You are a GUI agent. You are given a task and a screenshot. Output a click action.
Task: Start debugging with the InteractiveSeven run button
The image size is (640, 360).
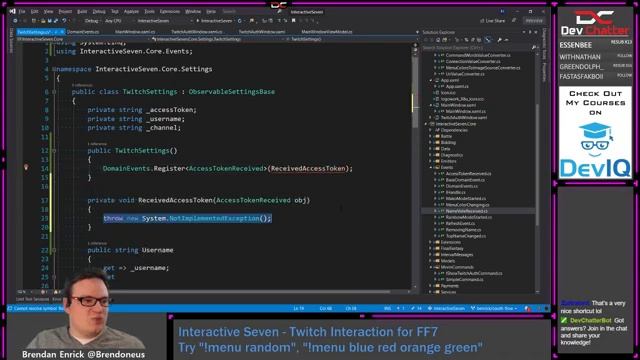click(214, 21)
